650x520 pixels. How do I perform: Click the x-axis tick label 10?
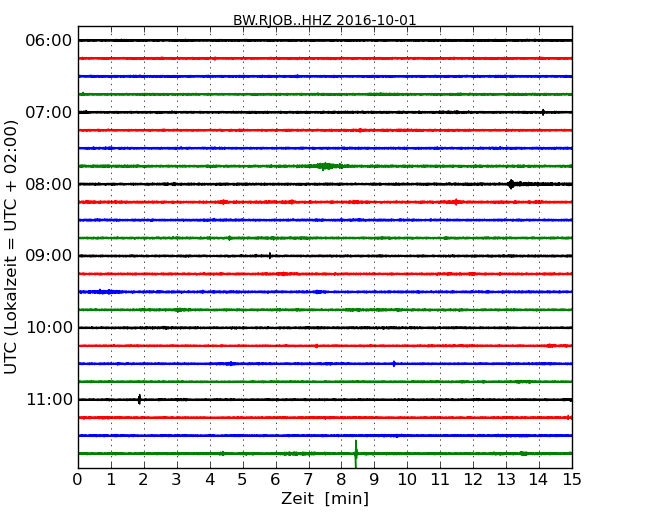(x=407, y=480)
